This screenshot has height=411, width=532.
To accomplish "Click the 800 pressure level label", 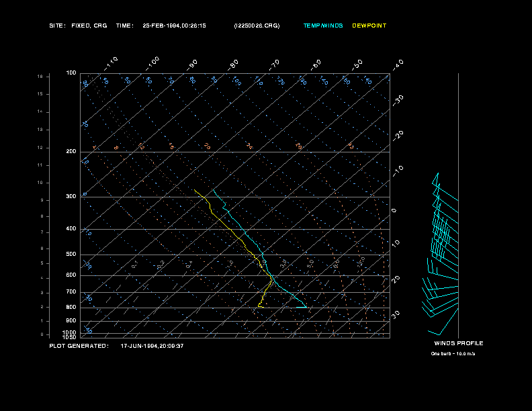I will pyautogui.click(x=71, y=307).
